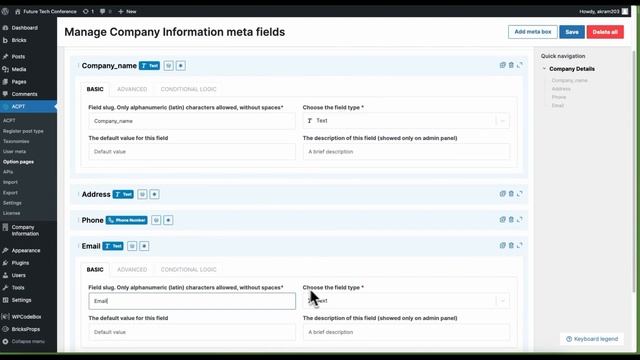640x360 pixels.
Task: Duplicate the Address field
Action: click(503, 194)
